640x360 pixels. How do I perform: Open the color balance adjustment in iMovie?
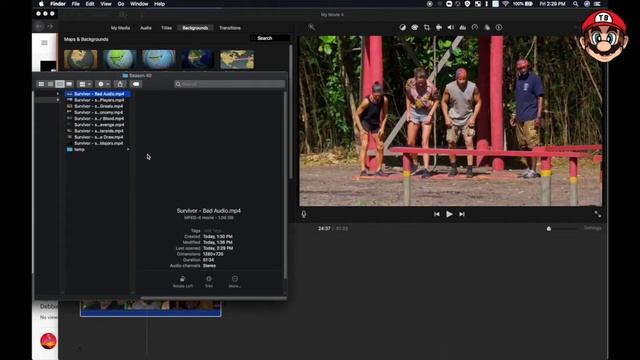(402, 27)
